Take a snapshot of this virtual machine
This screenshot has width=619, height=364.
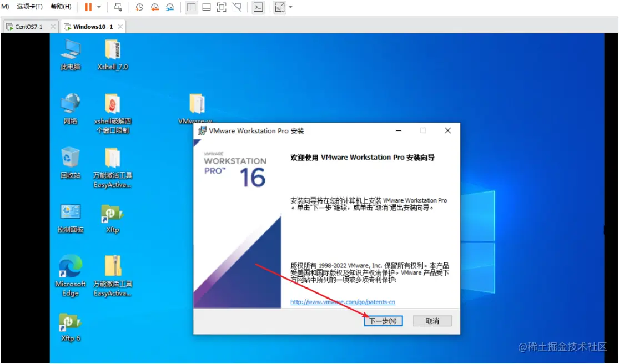(139, 7)
